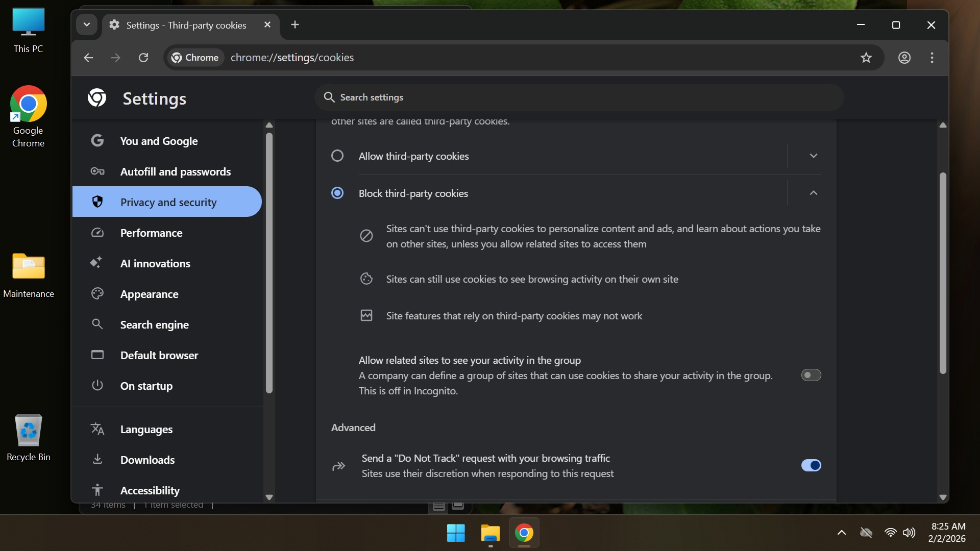
Task: Click the back navigation arrow
Action: [88, 58]
